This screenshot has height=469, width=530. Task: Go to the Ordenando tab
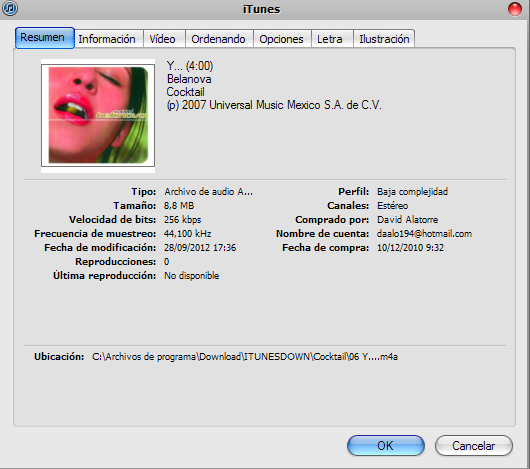(x=219, y=39)
